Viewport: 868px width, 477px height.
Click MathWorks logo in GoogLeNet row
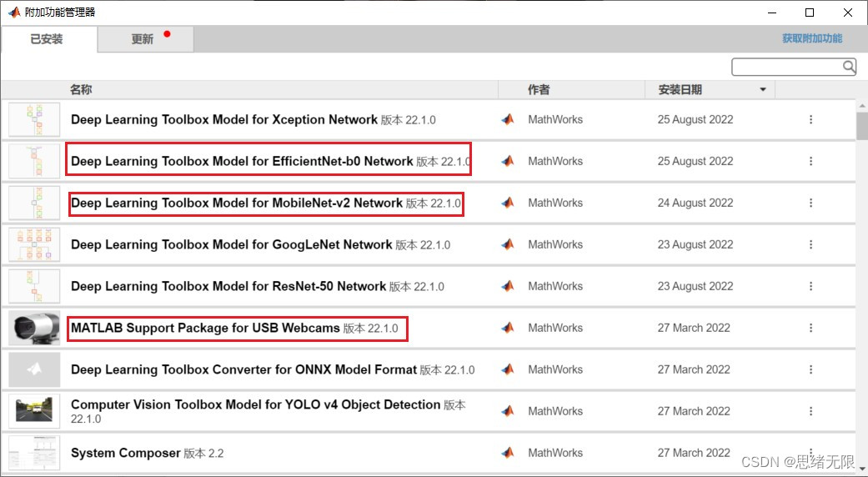click(x=508, y=244)
